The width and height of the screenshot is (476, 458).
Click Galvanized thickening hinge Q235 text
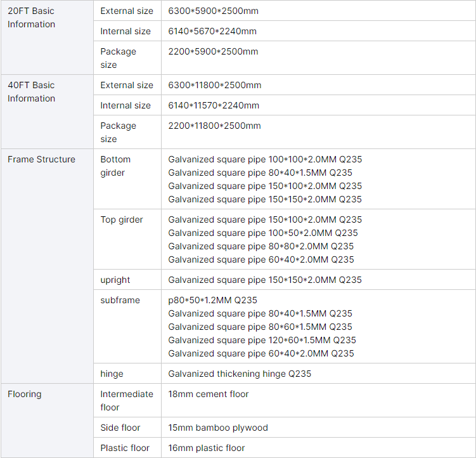pos(240,374)
